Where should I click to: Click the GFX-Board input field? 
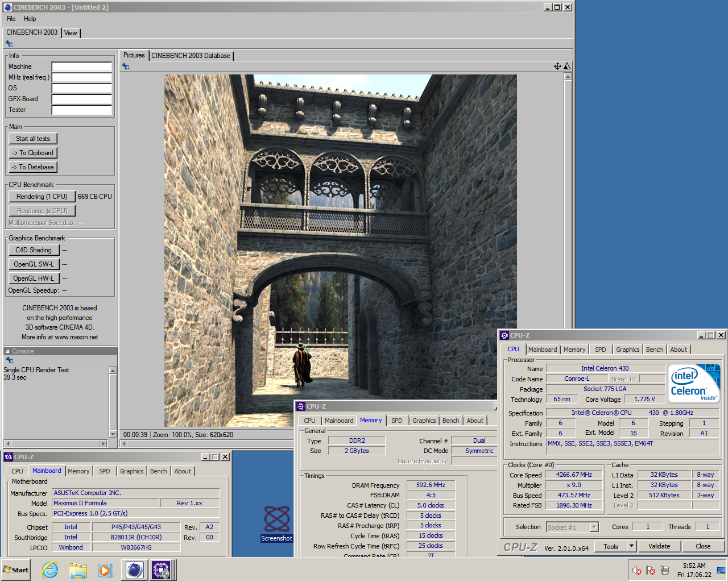pos(82,99)
